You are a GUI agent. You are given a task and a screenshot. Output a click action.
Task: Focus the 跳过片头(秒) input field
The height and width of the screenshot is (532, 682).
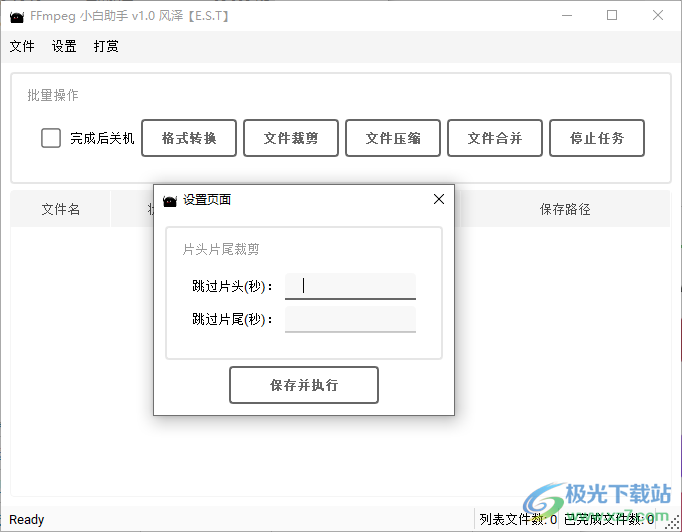point(350,286)
